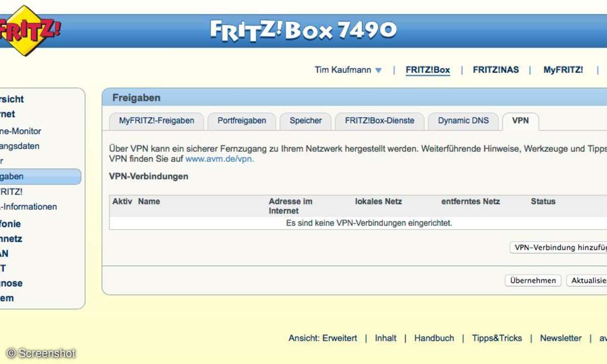
Task: Open the Newsletter footer link
Action: coord(560,338)
